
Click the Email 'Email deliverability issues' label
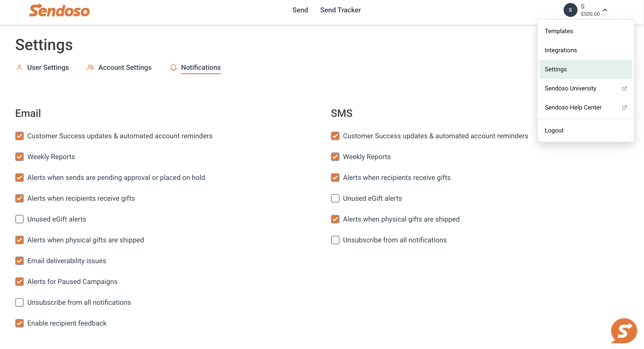tap(67, 261)
